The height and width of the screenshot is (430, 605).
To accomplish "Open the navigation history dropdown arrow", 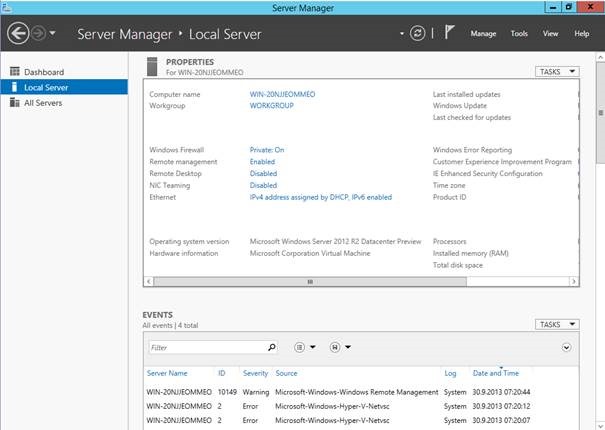I will tap(52, 33).
